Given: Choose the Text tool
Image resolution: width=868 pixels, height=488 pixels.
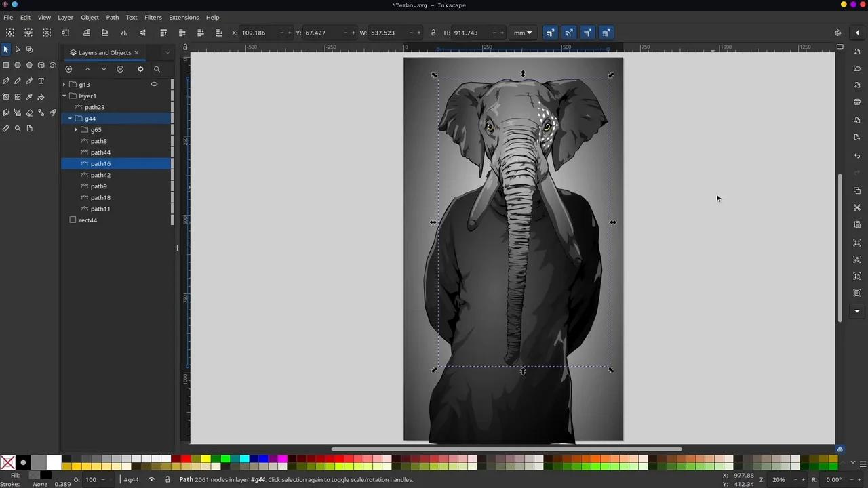Looking at the screenshot, I should 41,81.
